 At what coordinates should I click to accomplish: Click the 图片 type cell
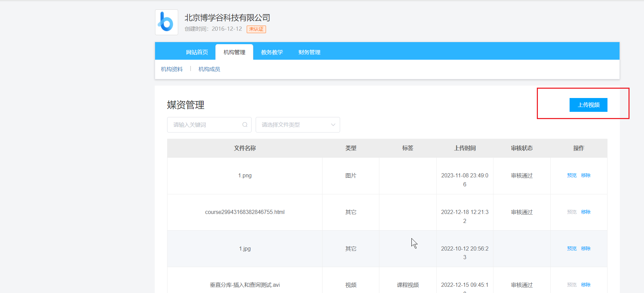(x=351, y=176)
